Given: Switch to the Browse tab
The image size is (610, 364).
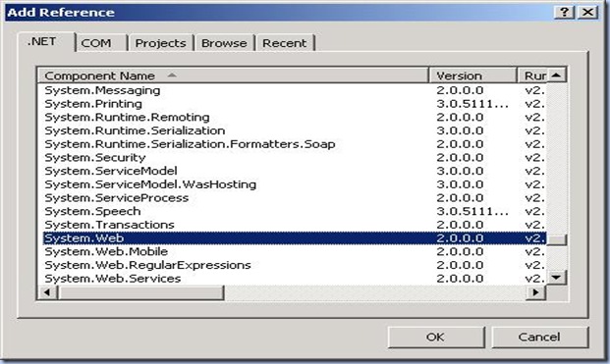Looking at the screenshot, I should [225, 43].
